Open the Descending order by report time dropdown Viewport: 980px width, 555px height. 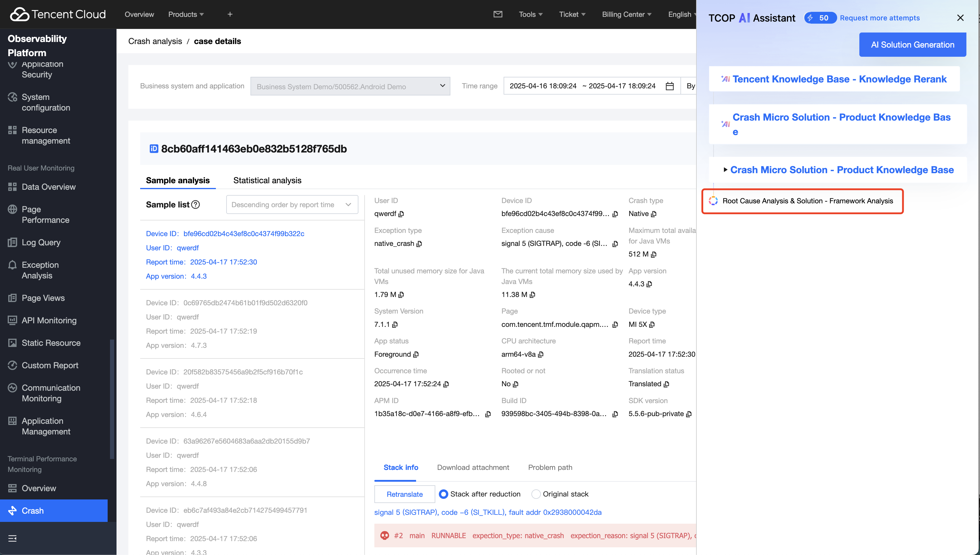(x=292, y=205)
